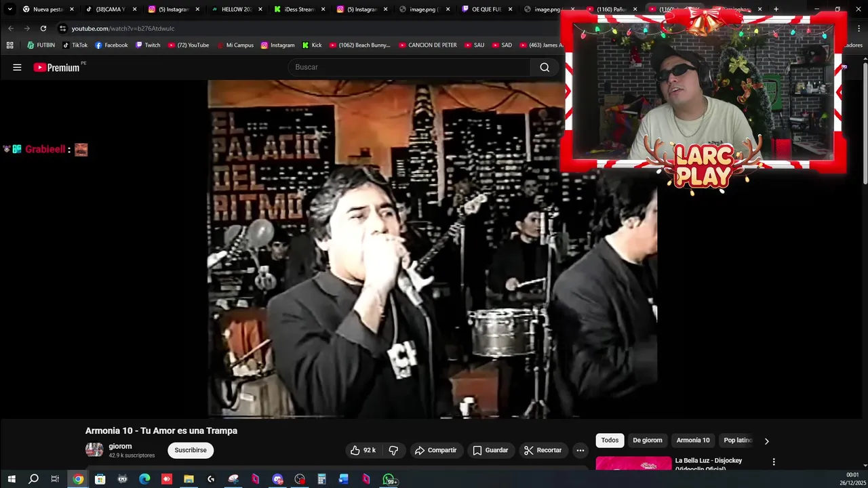Open the Kick bookmark
The height and width of the screenshot is (488, 868).
pyautogui.click(x=312, y=45)
